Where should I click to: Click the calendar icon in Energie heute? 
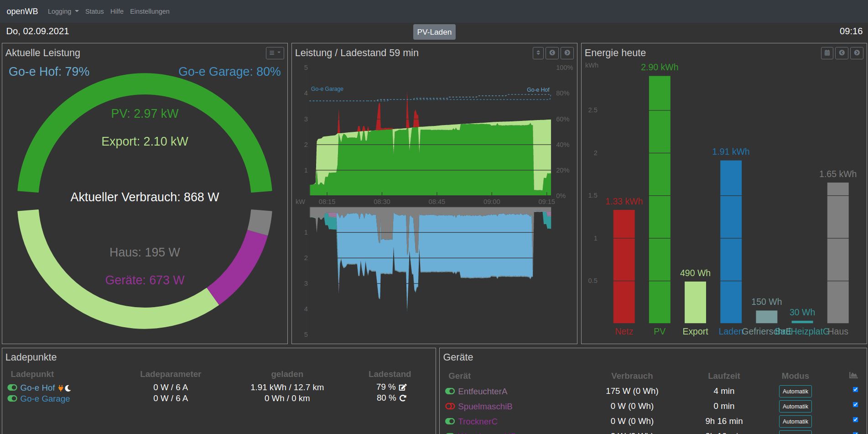[x=827, y=53]
